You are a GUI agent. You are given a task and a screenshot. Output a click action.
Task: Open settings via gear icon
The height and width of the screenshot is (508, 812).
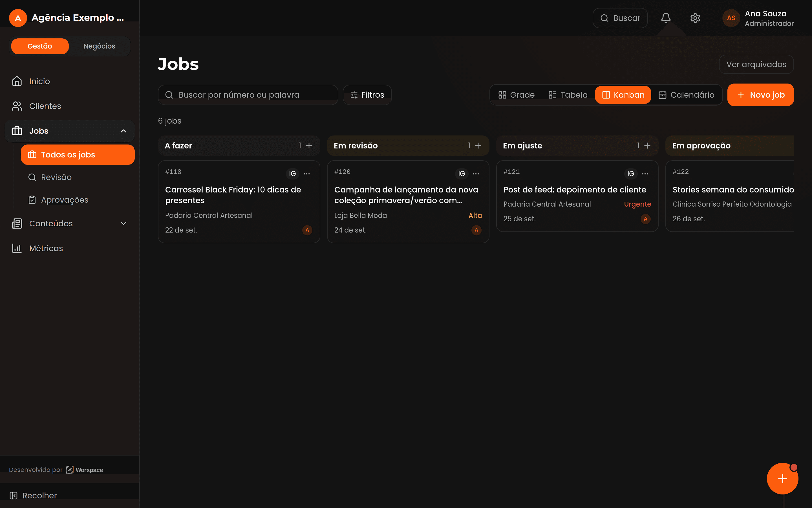[695, 18]
